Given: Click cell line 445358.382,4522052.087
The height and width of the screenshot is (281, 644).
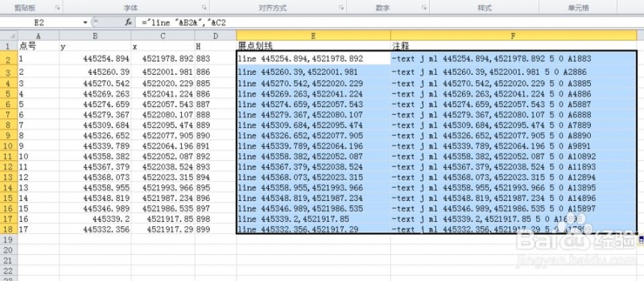Looking at the screenshot, I should pyautogui.click(x=313, y=156).
